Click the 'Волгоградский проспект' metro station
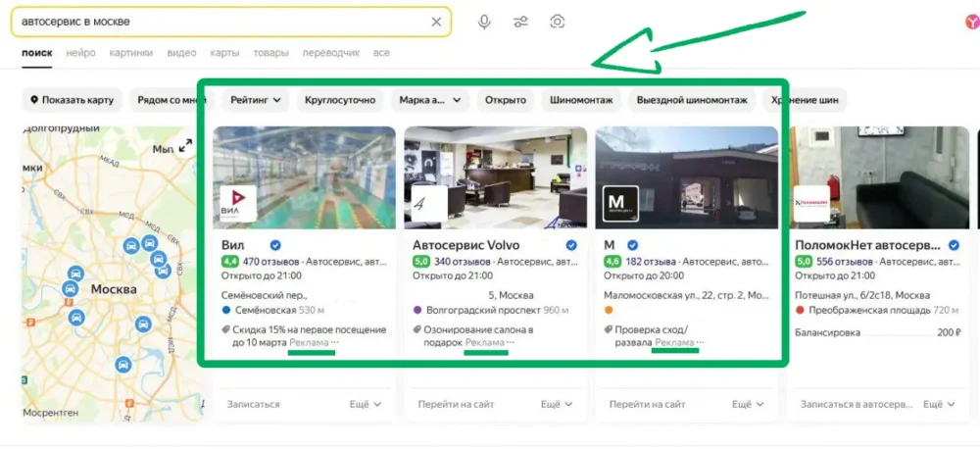The image size is (980, 449). pos(482,310)
